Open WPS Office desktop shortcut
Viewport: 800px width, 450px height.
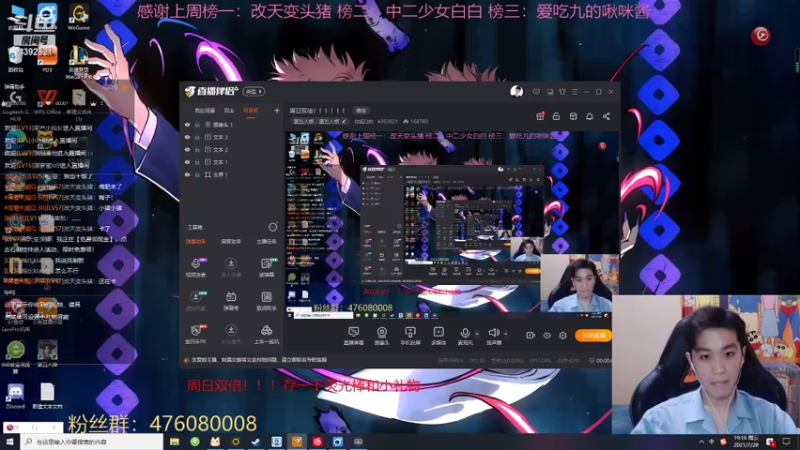click(x=47, y=101)
